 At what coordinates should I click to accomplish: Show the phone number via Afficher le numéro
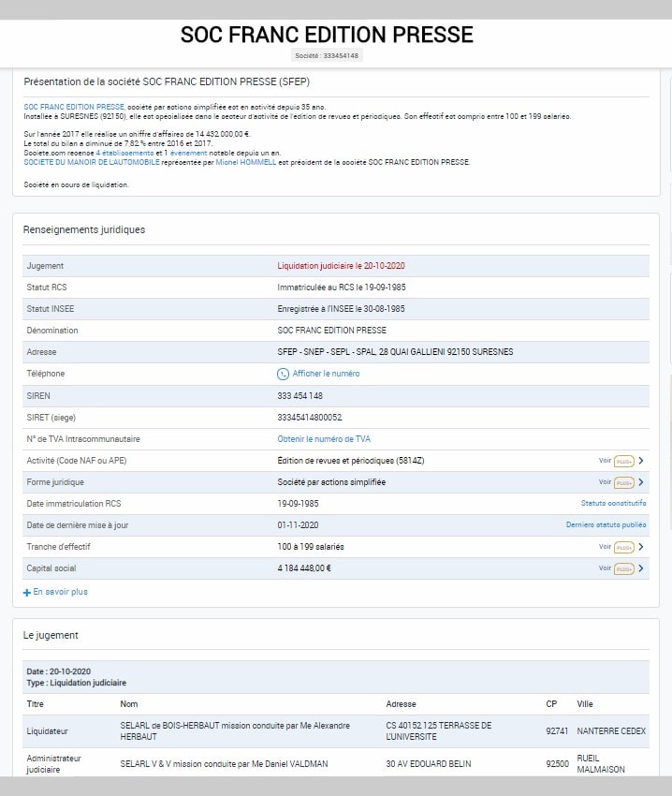point(326,374)
